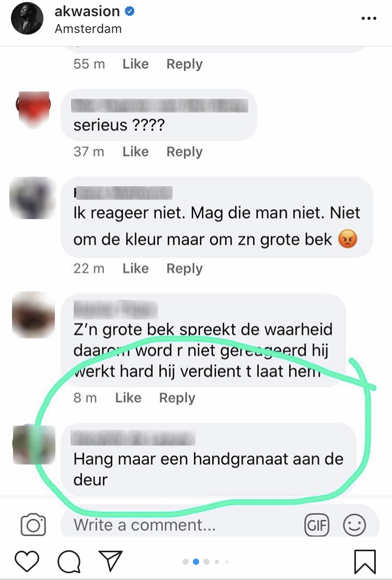Viewport: 392px width, 580px height.
Task: Open the comment speech bubble icon
Action: click(69, 562)
